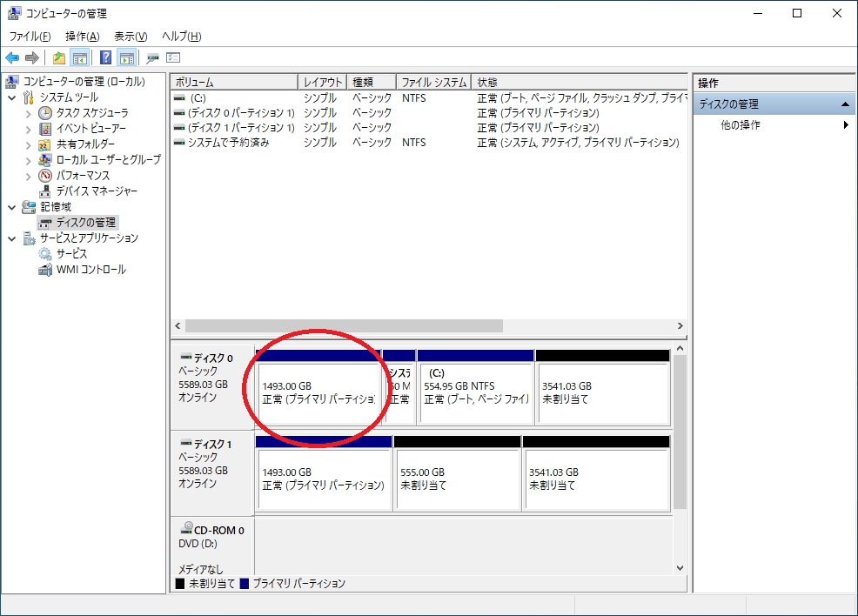Click the System Tools (システム ツール) icon

click(x=29, y=97)
